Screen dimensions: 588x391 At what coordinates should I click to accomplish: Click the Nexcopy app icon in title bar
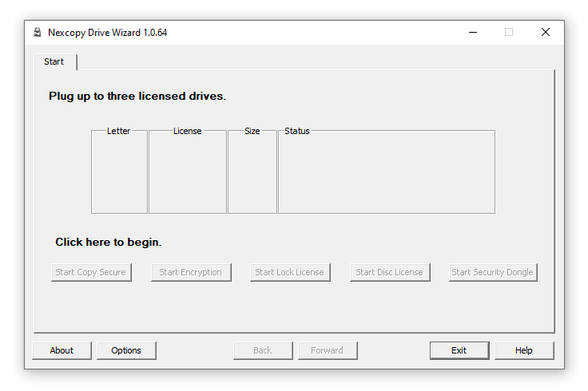click(38, 33)
